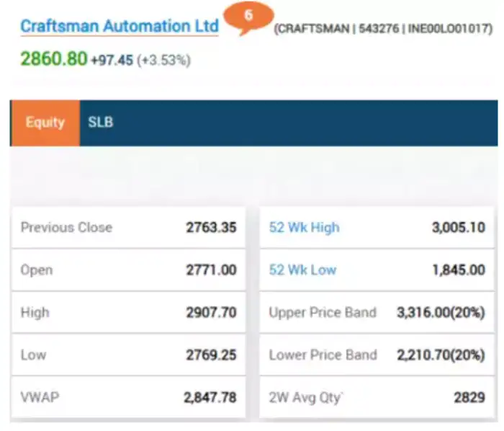504x431 pixels.
Task: Click the Previous Close value 2763.35
Action: 211,228
